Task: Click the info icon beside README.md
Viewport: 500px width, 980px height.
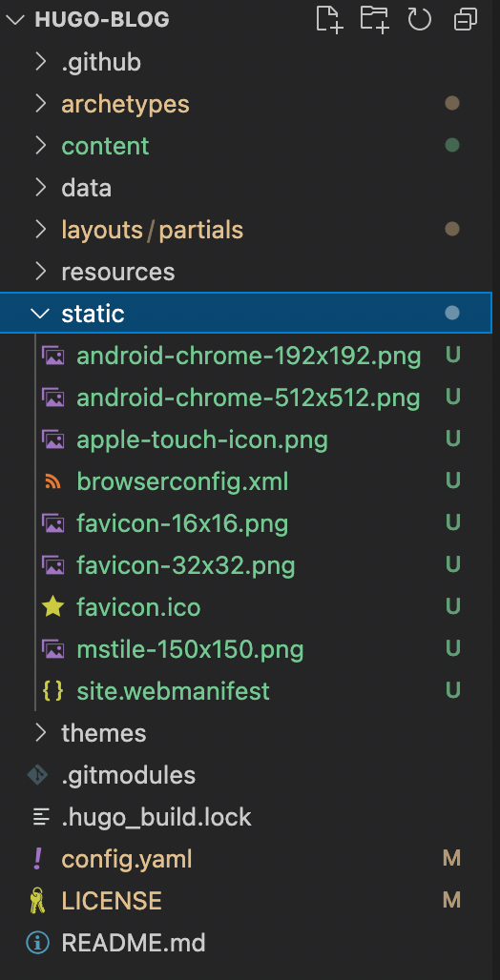Action: point(37,943)
